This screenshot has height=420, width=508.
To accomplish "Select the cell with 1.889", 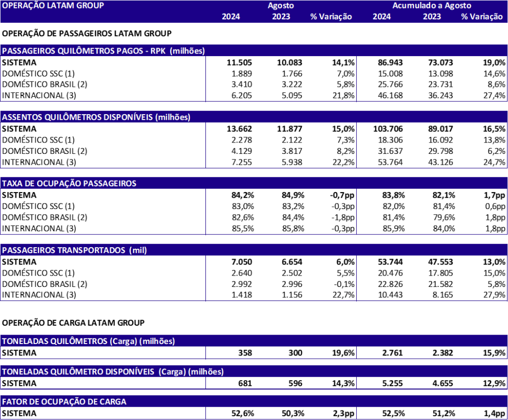I will pos(242,73).
